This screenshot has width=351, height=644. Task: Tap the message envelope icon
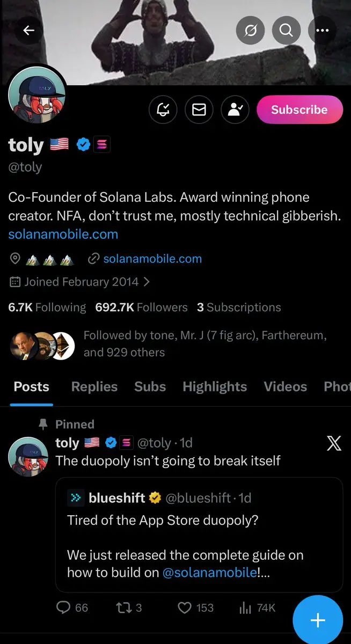[x=199, y=109]
